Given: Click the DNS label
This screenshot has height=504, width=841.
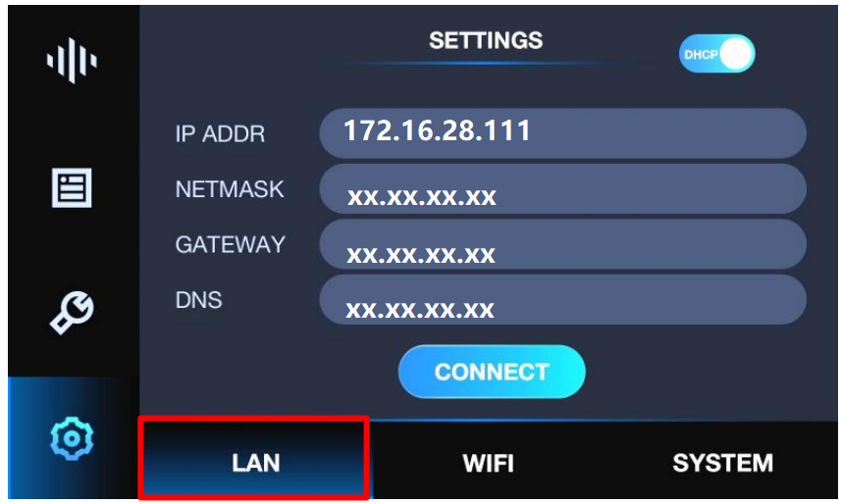Looking at the screenshot, I should pyautogui.click(x=198, y=300).
